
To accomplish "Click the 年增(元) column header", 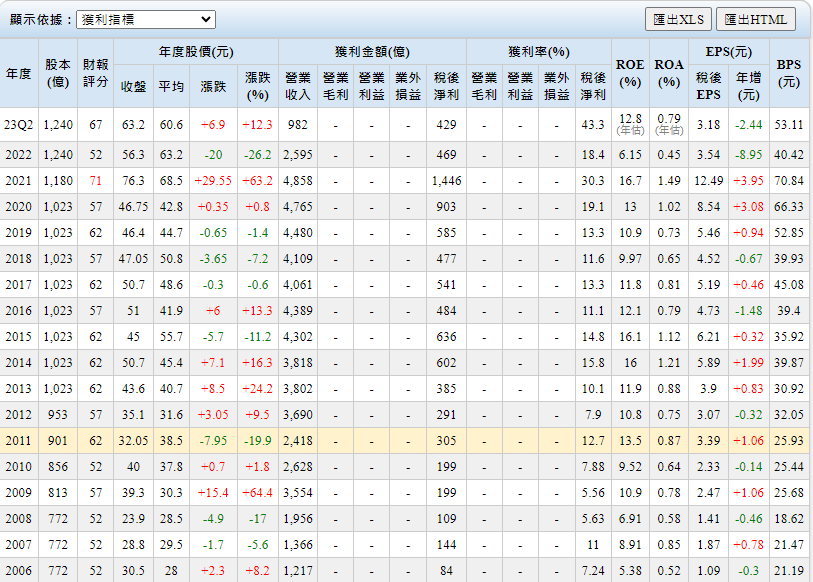I will (748, 87).
